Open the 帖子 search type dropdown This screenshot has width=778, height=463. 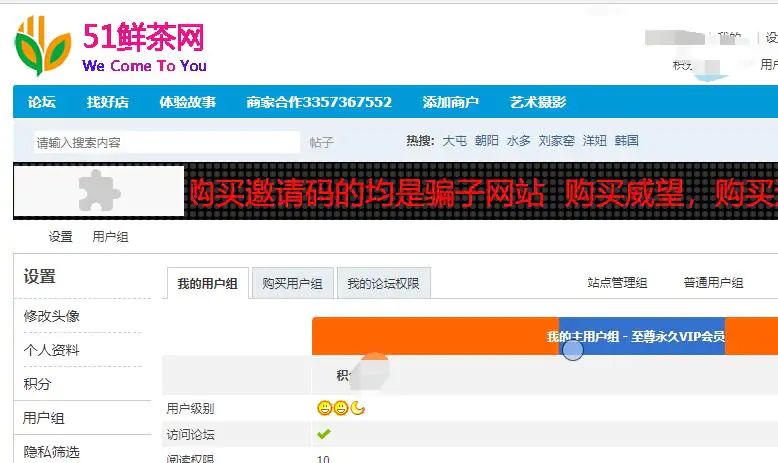(322, 142)
